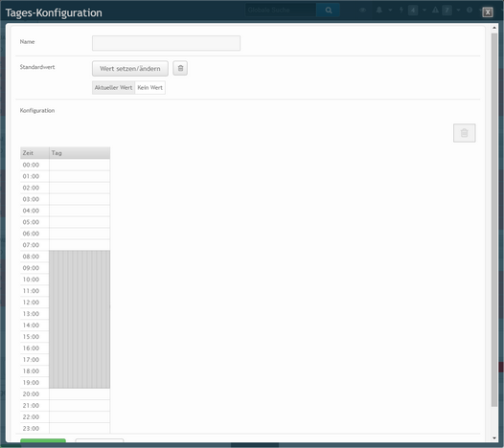Expand the dropdown next to the 7 badge

tap(458, 10)
